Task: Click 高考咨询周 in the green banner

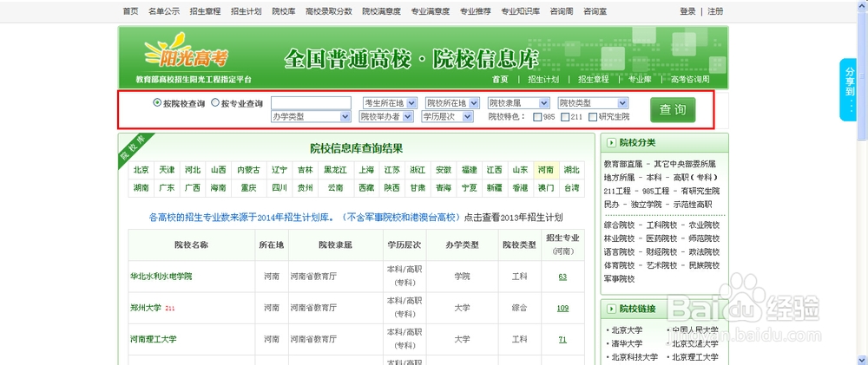Action: tap(690, 79)
